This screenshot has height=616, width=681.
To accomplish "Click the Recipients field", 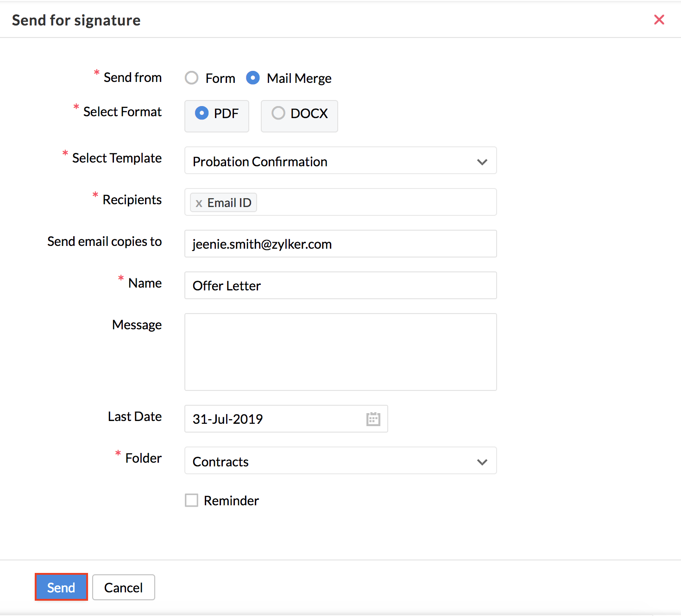I will coord(371,202).
